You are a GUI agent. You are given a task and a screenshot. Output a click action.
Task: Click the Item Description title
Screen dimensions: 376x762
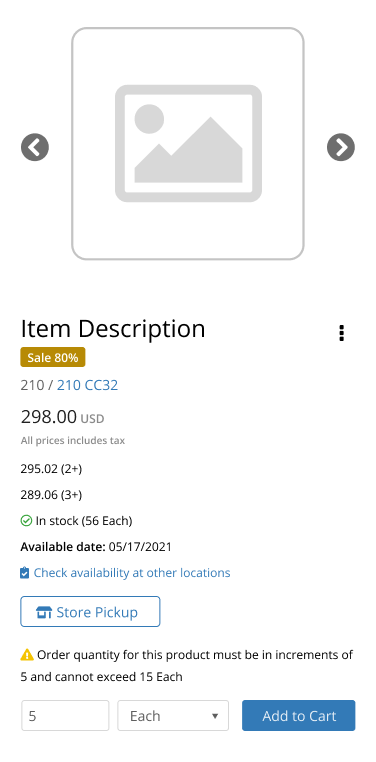113,329
